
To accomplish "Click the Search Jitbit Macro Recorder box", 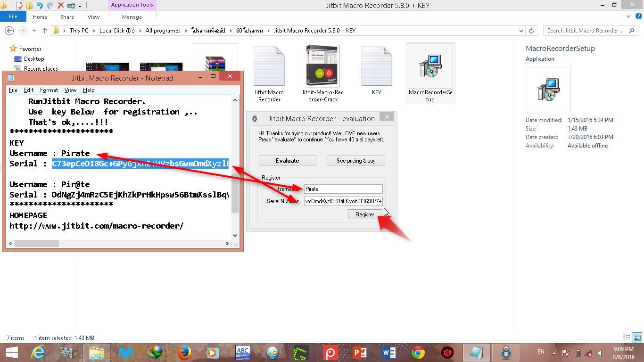I will [591, 31].
